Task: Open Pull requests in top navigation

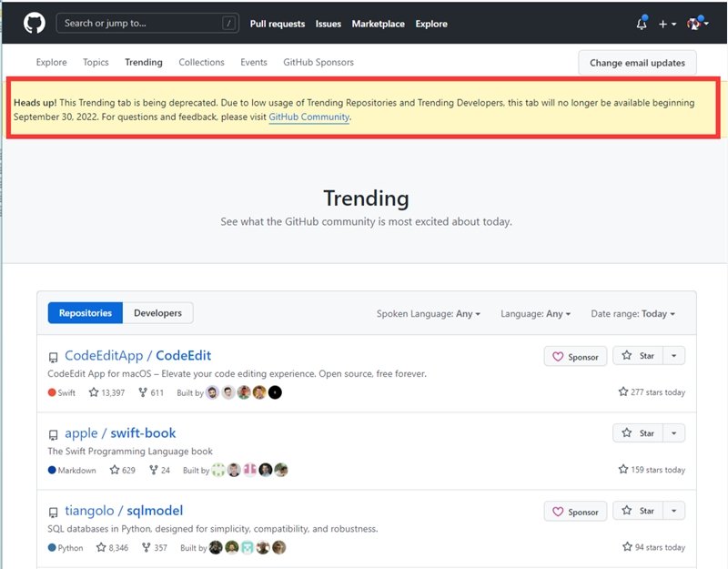Action: coord(278,24)
